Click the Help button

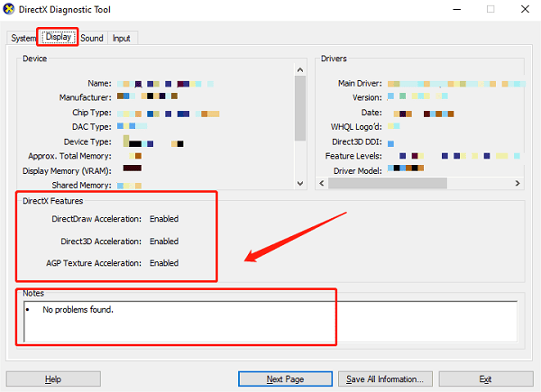(53, 378)
